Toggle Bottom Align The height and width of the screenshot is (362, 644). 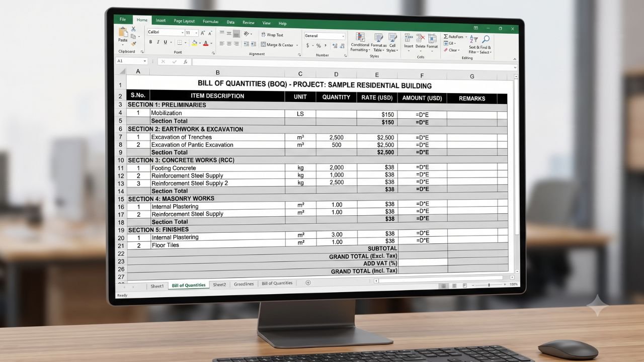[x=236, y=34]
